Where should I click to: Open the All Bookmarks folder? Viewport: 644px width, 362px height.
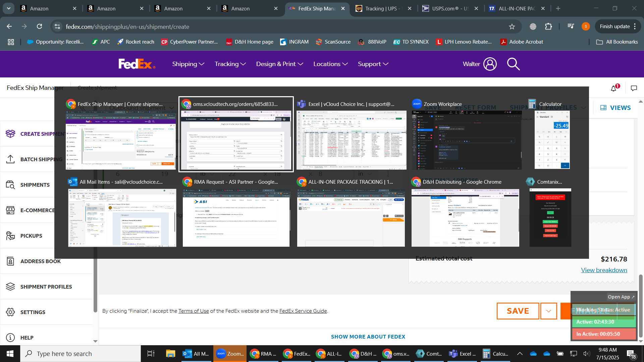pyautogui.click(x=617, y=42)
